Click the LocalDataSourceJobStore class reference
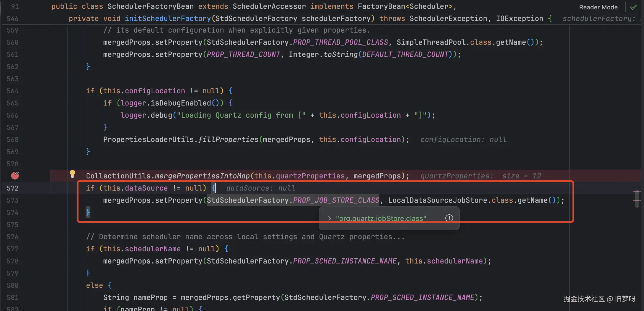The image size is (644, 311). coord(437,200)
